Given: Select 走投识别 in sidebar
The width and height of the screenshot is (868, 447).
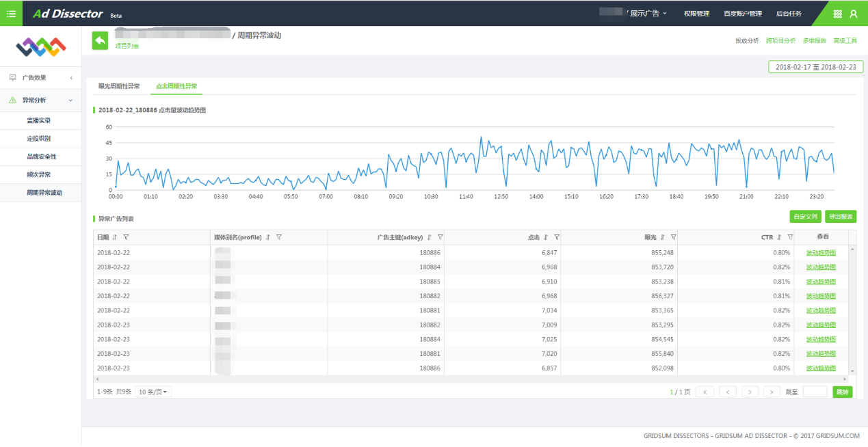Looking at the screenshot, I should point(40,139).
